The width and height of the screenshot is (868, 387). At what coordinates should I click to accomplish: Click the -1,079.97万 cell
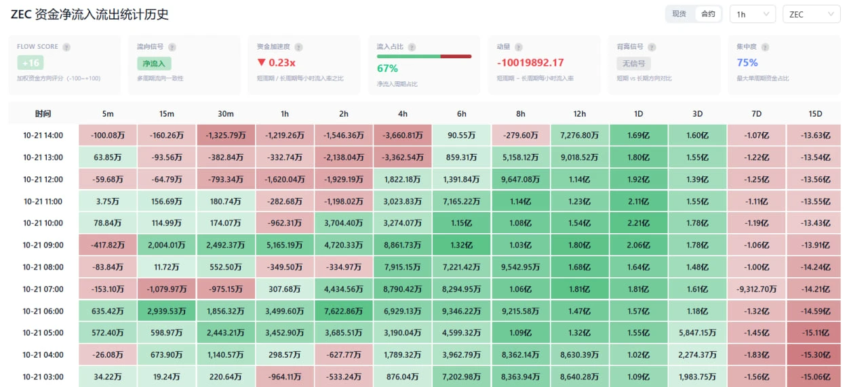click(167, 289)
